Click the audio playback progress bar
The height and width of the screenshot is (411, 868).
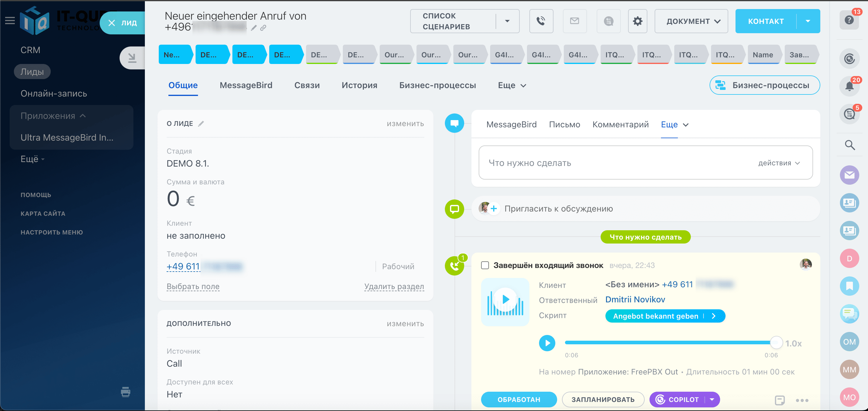coord(671,342)
